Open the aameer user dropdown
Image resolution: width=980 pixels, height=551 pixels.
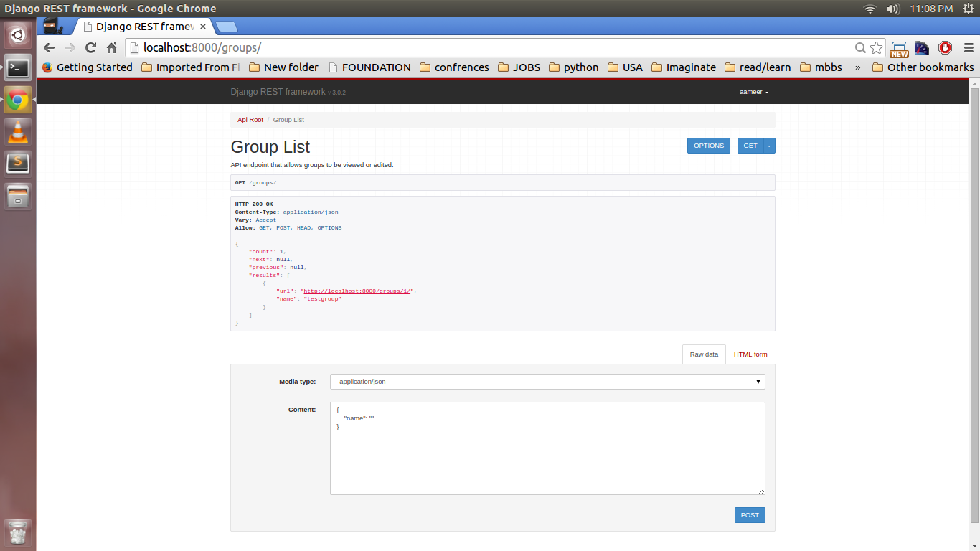(754, 92)
